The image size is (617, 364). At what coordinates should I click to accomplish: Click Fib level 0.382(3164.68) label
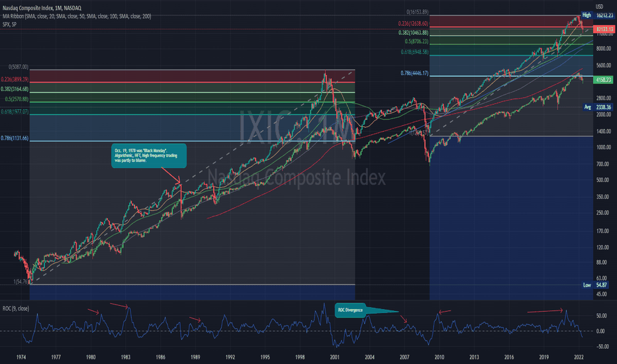tap(15, 89)
